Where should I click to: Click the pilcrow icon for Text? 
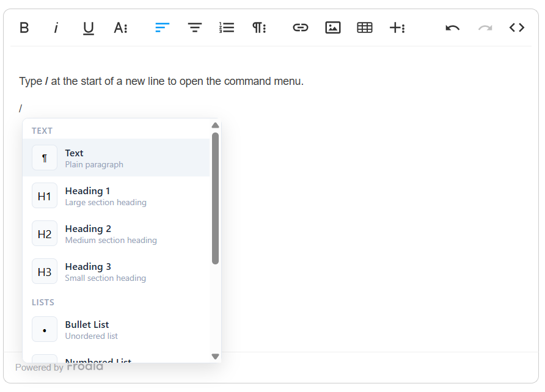[45, 158]
